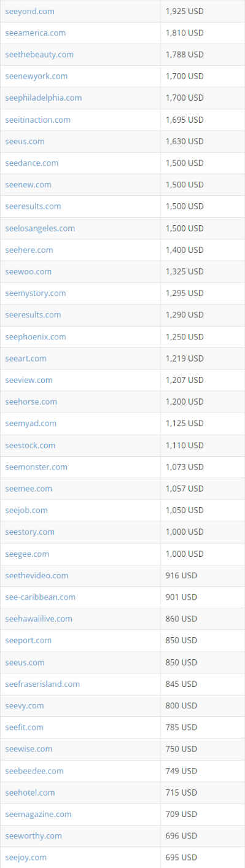Click the seehotel.com link
This screenshot has width=245, height=868.
(x=30, y=792)
